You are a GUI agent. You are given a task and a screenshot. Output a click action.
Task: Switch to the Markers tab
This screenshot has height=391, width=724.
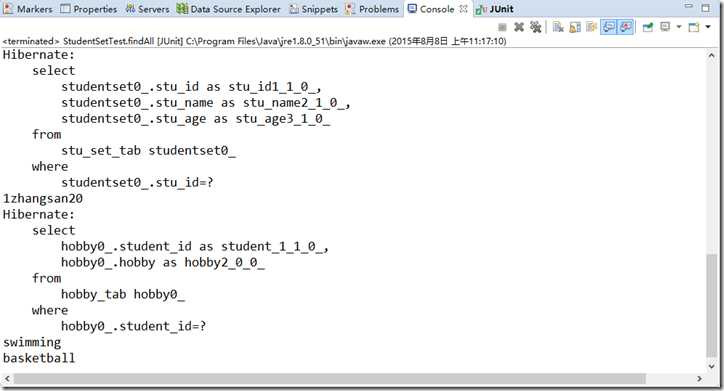click(x=28, y=9)
